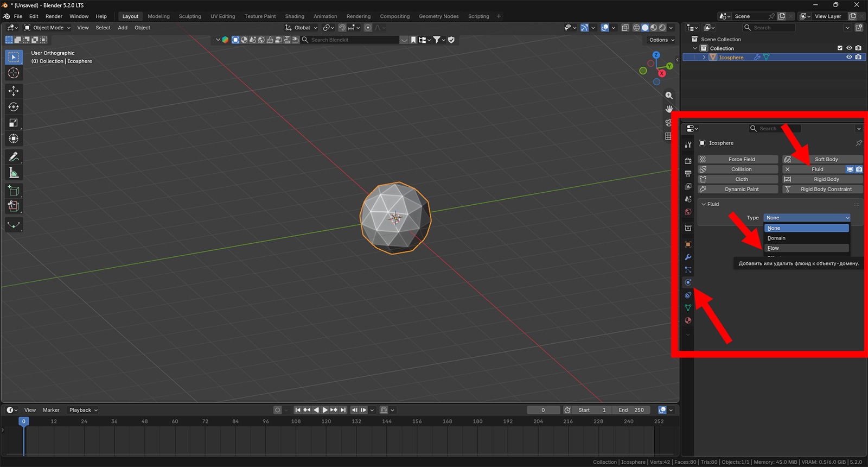Expand the Icosphere tree item arrow

click(x=704, y=57)
